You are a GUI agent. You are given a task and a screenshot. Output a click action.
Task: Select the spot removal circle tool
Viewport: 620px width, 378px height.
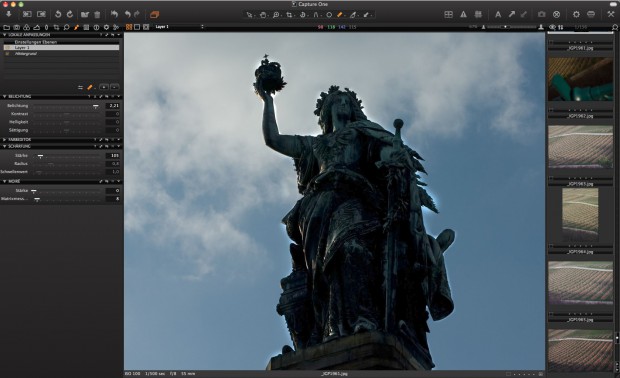(x=329, y=15)
